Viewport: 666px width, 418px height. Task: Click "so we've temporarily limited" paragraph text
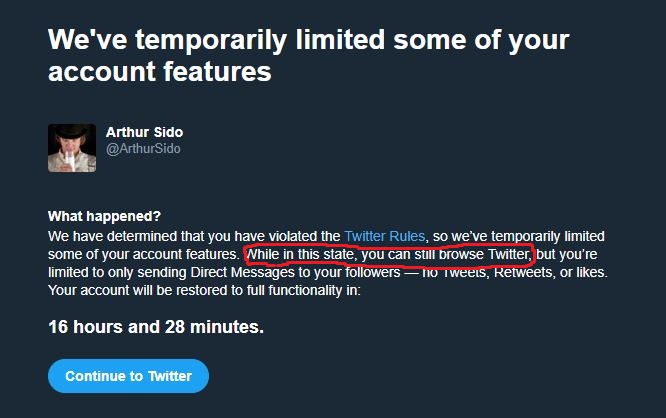point(519,236)
